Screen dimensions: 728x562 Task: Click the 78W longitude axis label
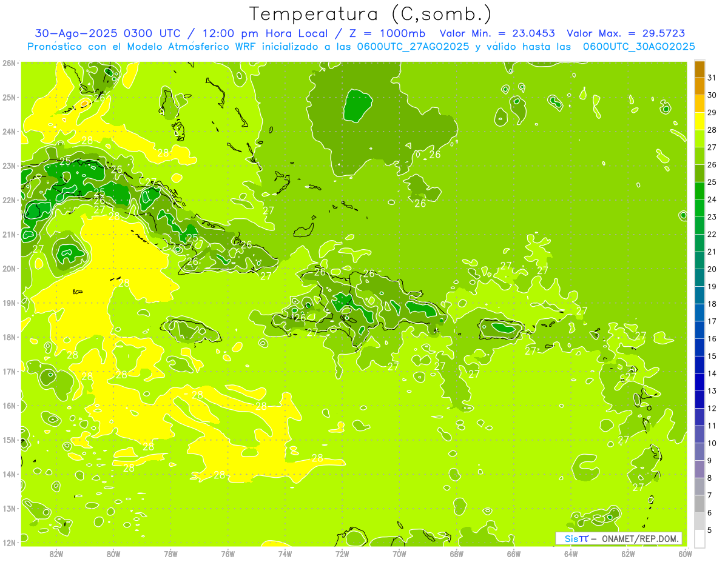point(170,553)
